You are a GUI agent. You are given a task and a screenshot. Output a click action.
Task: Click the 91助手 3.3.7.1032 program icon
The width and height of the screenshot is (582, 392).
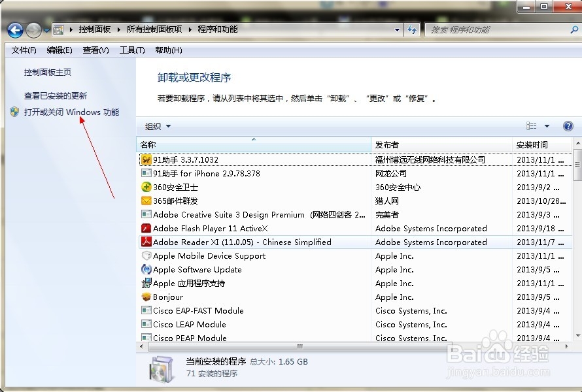146,159
